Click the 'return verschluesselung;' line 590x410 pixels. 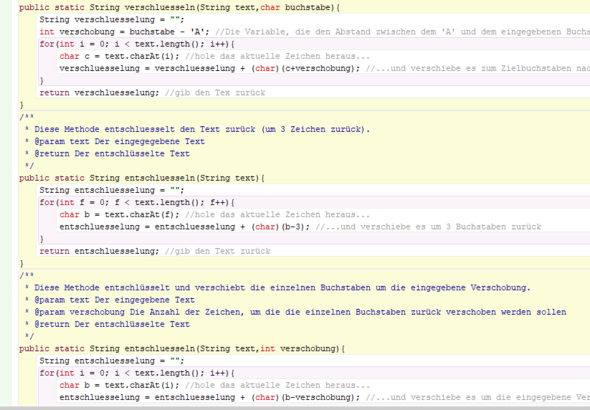(x=99, y=93)
